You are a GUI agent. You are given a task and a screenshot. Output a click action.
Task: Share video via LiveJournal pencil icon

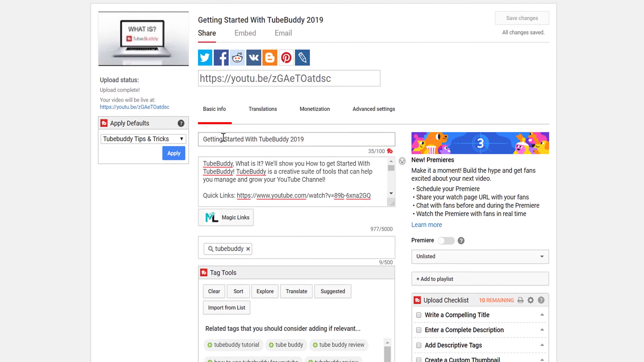coord(302,58)
